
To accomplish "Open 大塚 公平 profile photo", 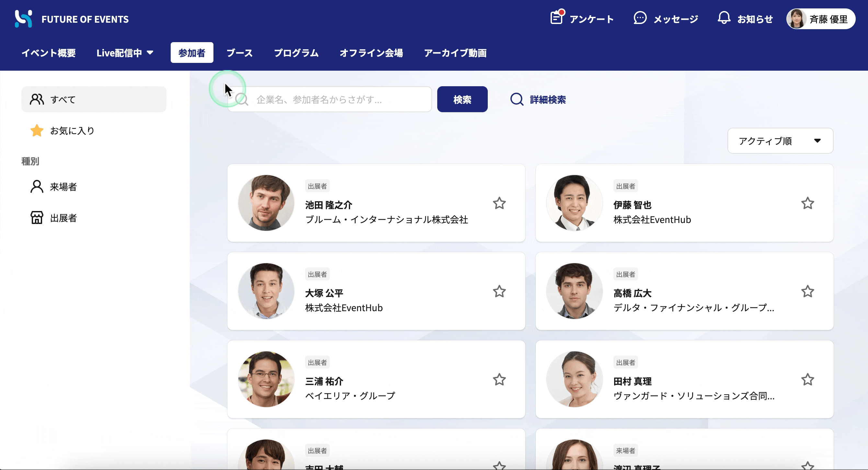I will (266, 291).
